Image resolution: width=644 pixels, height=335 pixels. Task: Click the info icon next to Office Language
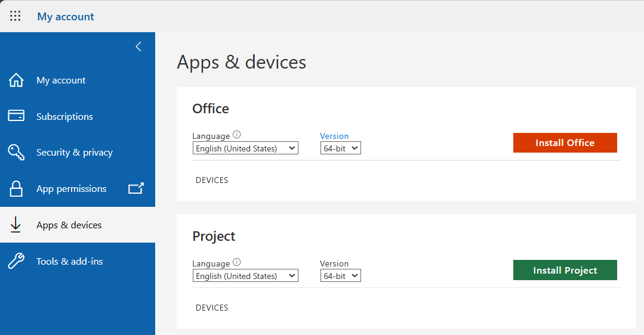236,135
